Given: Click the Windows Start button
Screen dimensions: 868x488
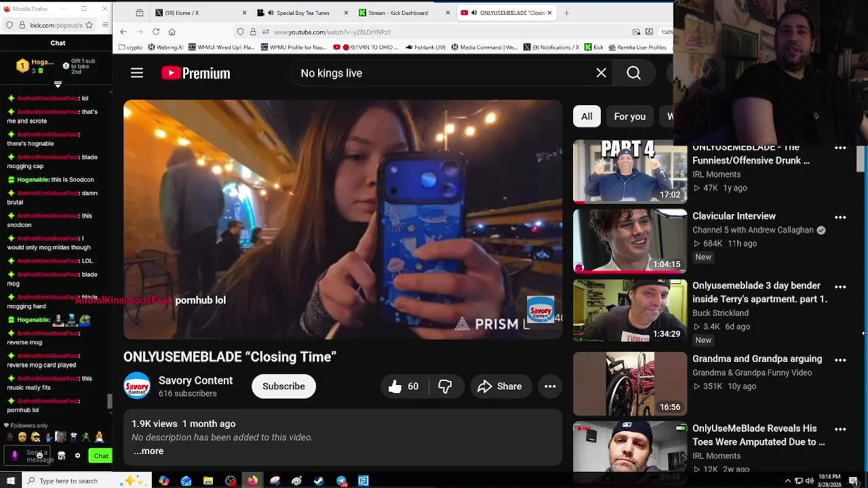Looking at the screenshot, I should click(x=10, y=481).
